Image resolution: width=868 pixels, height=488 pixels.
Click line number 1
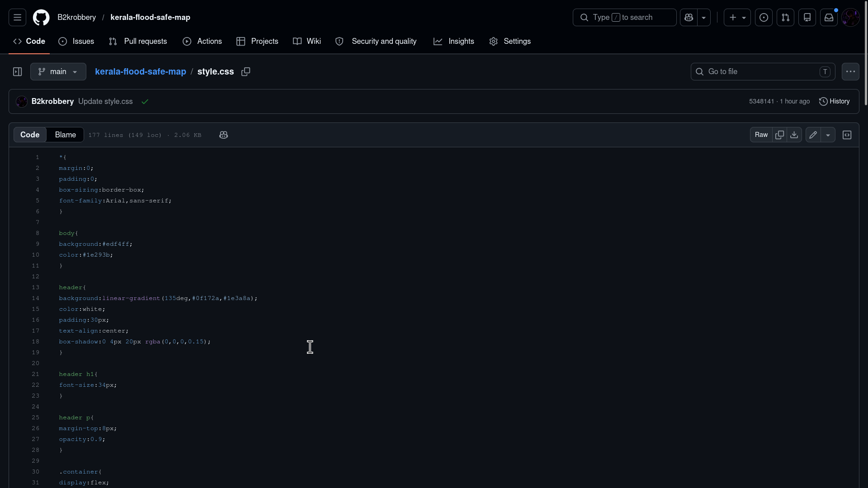tap(38, 157)
